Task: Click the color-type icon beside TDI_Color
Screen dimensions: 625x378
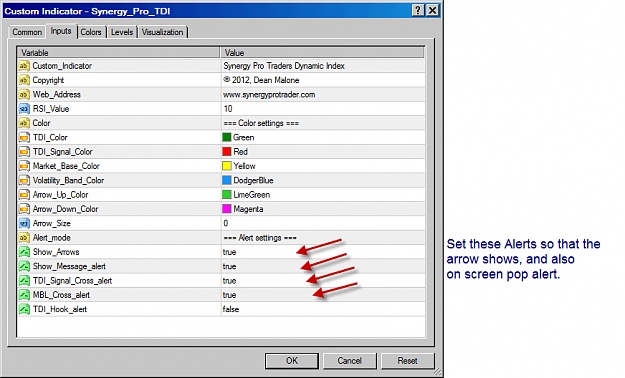Action: [24, 138]
